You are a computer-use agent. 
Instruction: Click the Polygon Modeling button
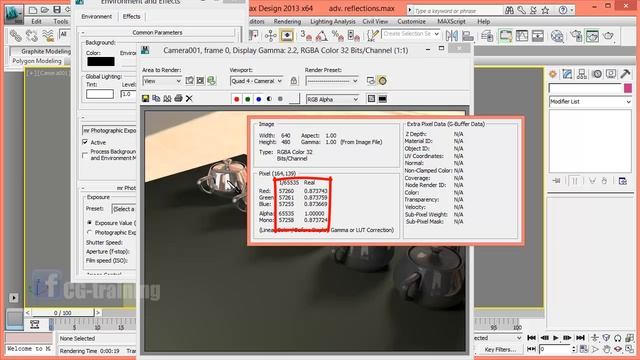click(37, 61)
